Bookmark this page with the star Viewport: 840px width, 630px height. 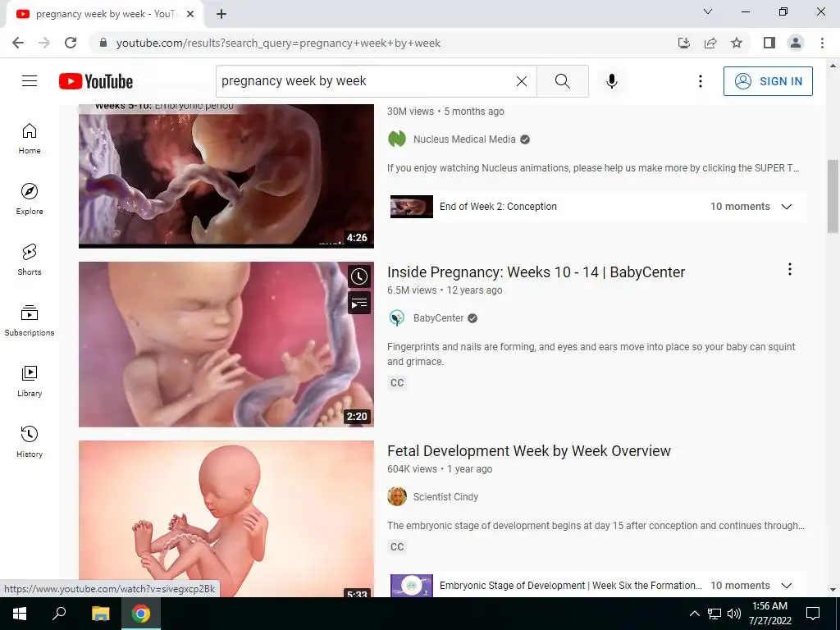pos(737,43)
